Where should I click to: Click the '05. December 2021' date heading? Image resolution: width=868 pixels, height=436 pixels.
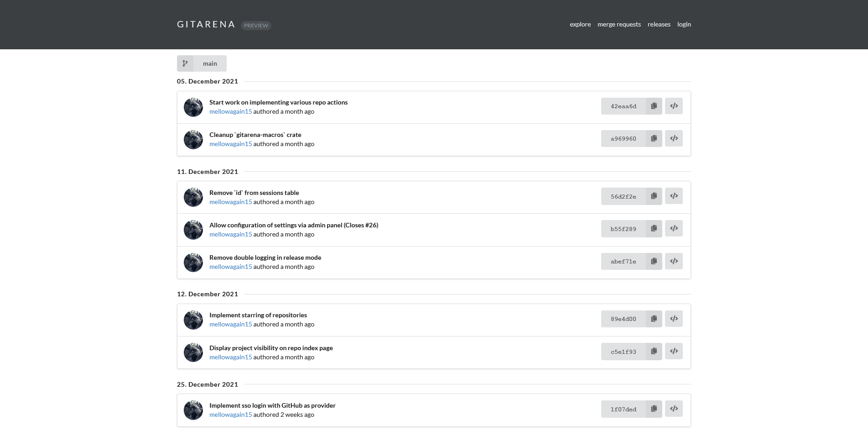click(208, 81)
